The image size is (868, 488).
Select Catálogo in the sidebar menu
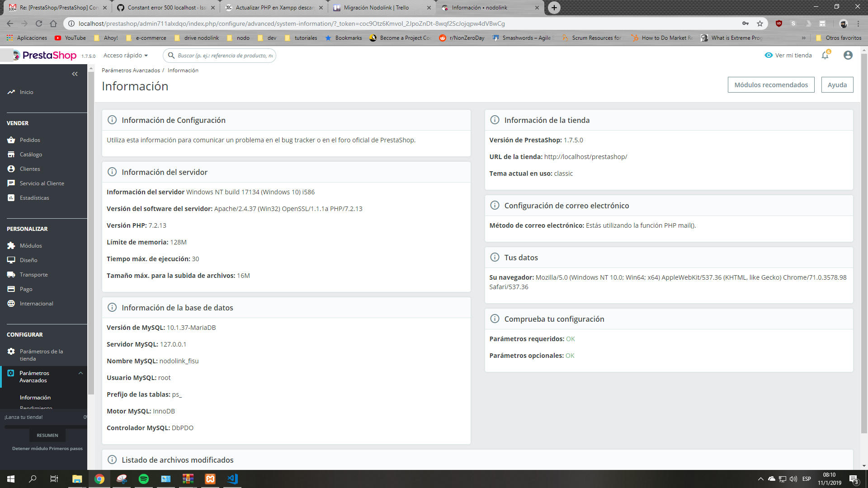[31, 155]
